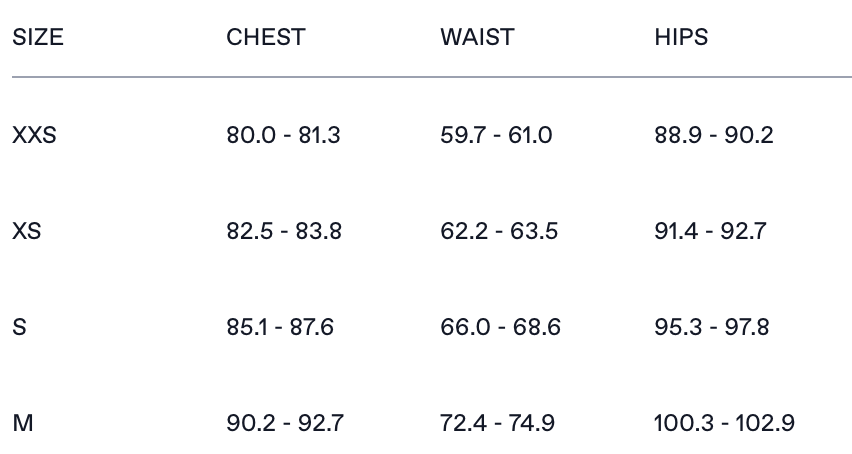Image resolution: width=852 pixels, height=454 pixels.
Task: Click XS chest value 82.5 - 83.8
Action: coord(284,231)
